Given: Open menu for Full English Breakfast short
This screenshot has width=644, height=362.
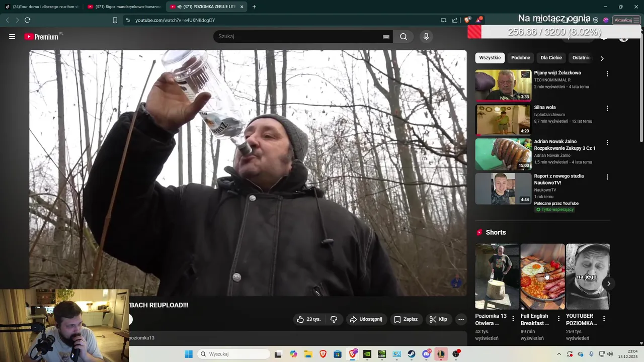Looking at the screenshot, I should click(x=558, y=318).
